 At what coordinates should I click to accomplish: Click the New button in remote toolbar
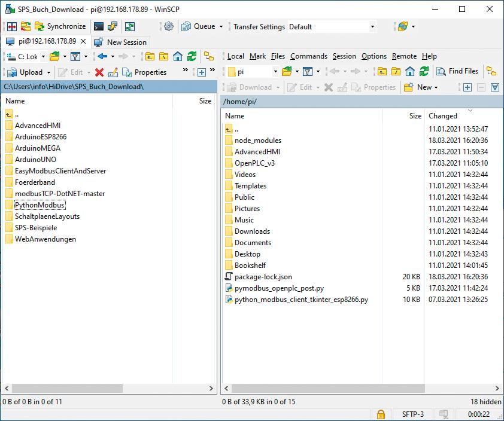(x=418, y=87)
